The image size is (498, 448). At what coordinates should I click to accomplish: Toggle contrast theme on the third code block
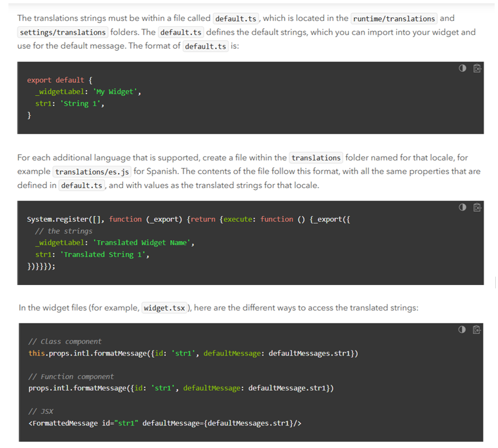(x=462, y=330)
